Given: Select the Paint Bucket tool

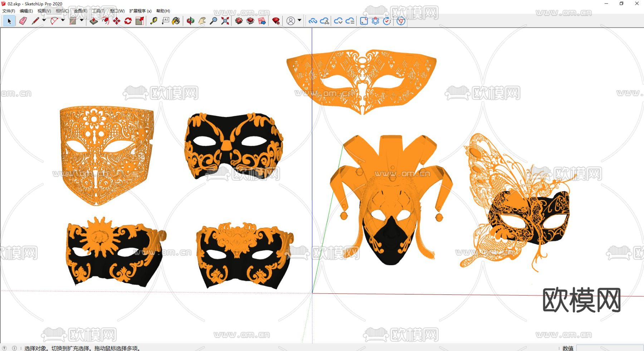Looking at the screenshot, I should tap(176, 21).
